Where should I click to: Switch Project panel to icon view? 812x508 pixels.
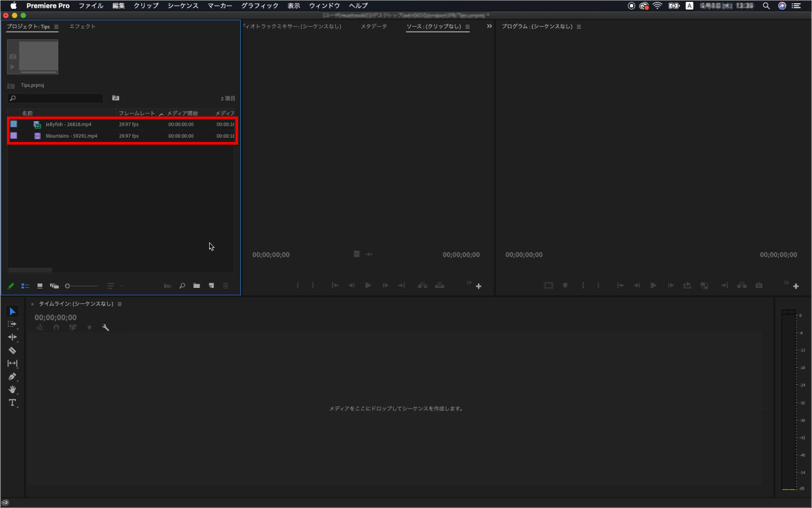[x=40, y=286]
